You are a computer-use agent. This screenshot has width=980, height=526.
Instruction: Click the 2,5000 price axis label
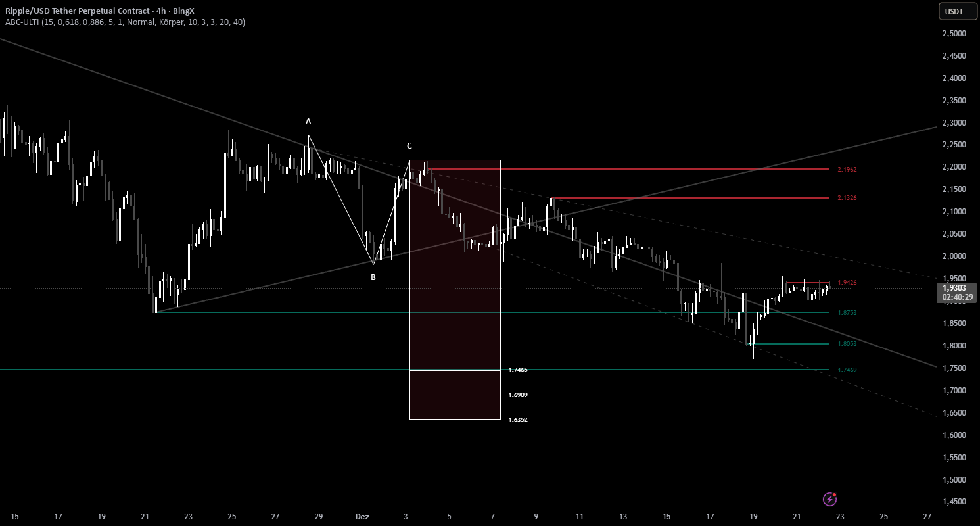click(x=954, y=34)
